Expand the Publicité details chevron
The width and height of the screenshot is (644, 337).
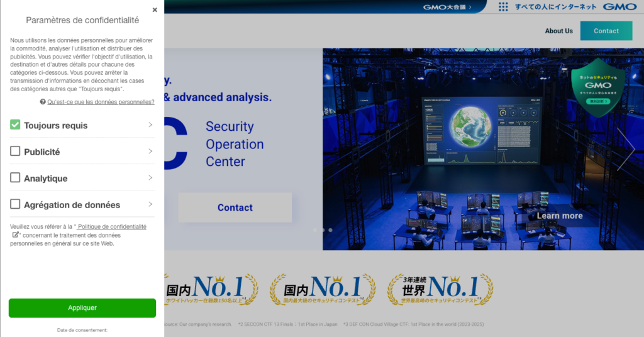(x=150, y=152)
